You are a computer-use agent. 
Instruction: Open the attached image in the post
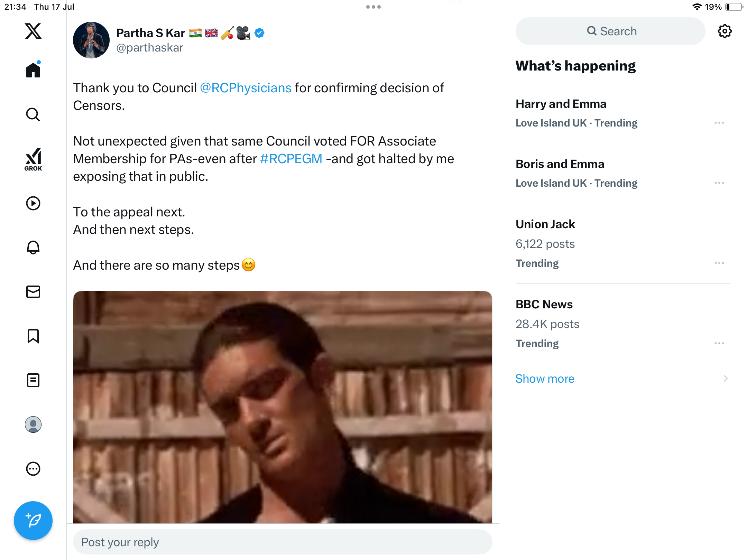tap(283, 407)
